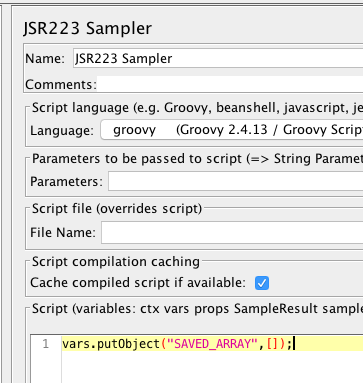Viewport: 363px width, 383px height.
Task: Select the script File Name field
Action: pos(232,232)
